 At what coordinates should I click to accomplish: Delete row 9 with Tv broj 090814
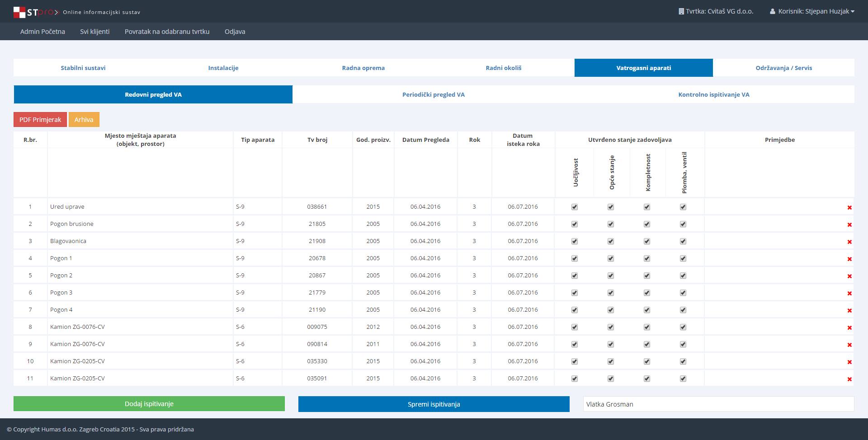(849, 345)
